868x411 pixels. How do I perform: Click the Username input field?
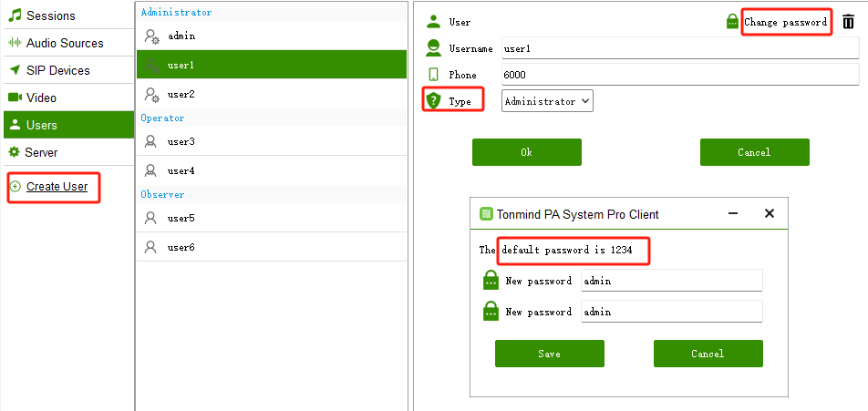point(680,48)
